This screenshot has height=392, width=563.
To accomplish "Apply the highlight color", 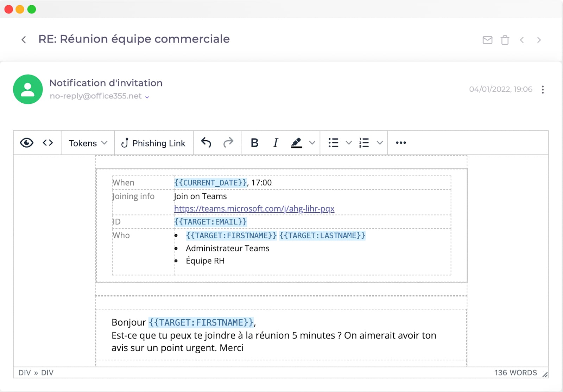I will [x=297, y=143].
